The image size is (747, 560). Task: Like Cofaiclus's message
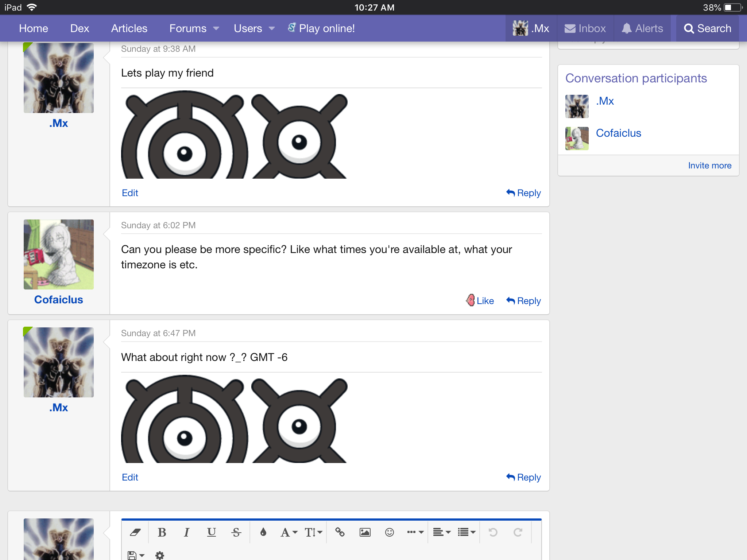coord(480,301)
